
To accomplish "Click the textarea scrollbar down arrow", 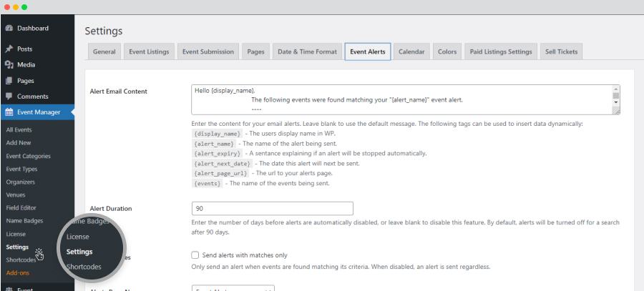I will [615, 103].
